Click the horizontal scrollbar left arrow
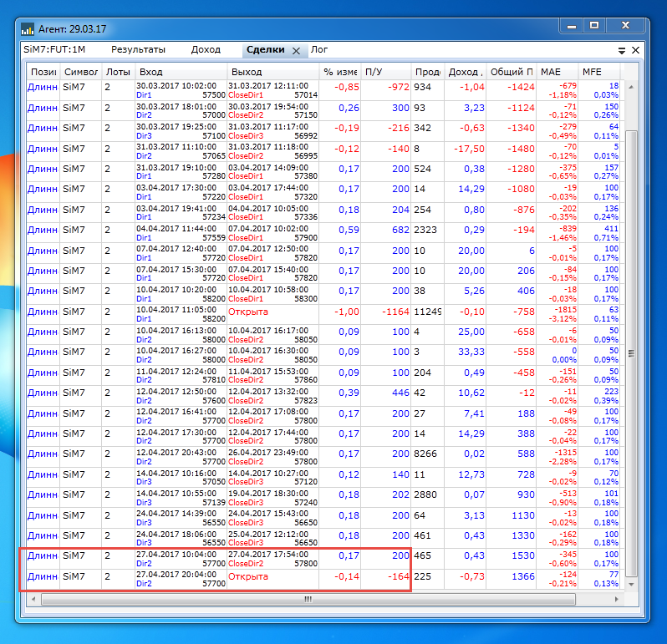Screen dimensions: 667x644 click(x=33, y=599)
